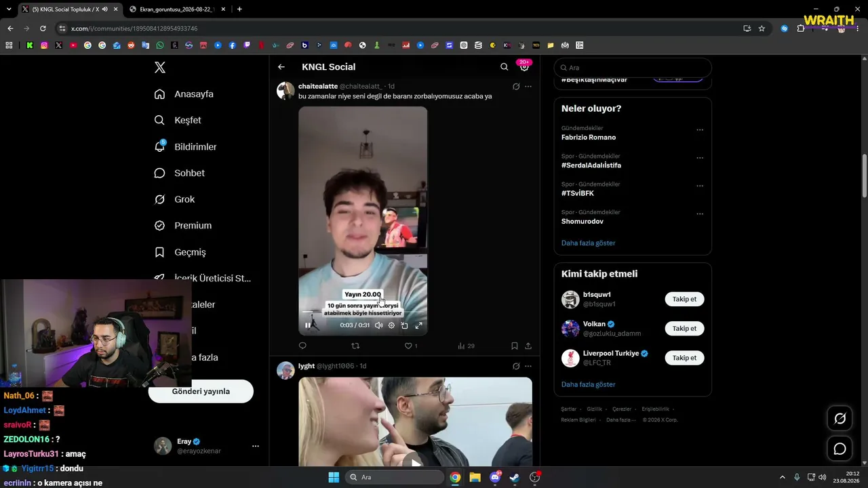Open the floating Grok button
The height and width of the screenshot is (488, 868).
840,418
